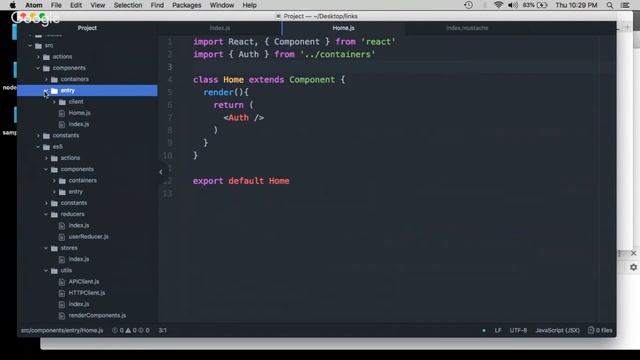Click the 'export default Home' code line

pos(241,181)
